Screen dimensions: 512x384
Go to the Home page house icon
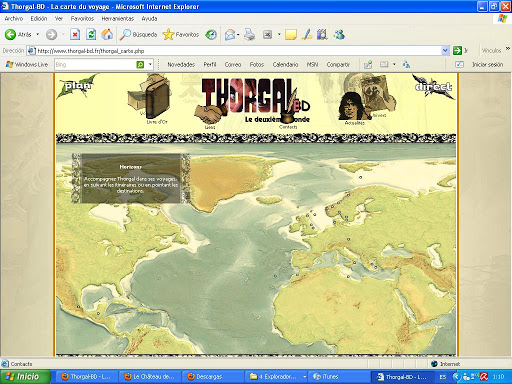click(x=107, y=34)
